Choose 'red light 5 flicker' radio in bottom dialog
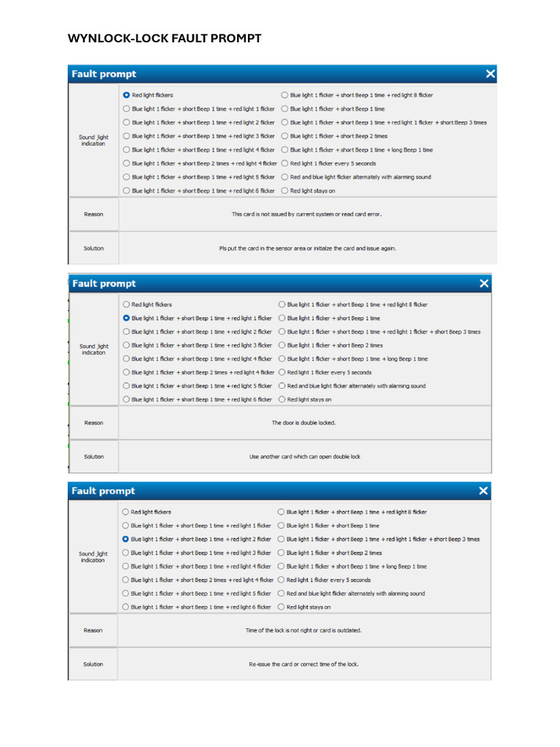 (125, 593)
